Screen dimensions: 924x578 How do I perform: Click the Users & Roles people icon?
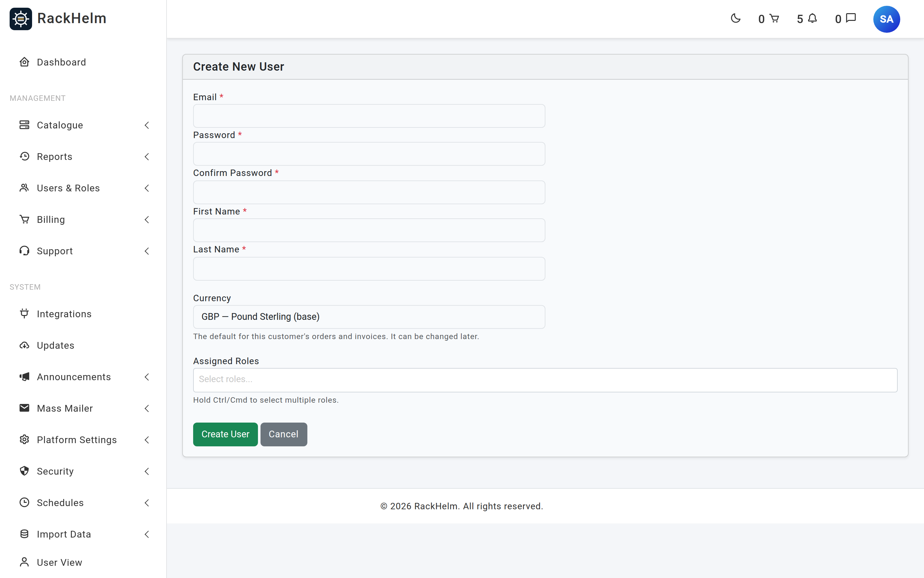coord(24,188)
